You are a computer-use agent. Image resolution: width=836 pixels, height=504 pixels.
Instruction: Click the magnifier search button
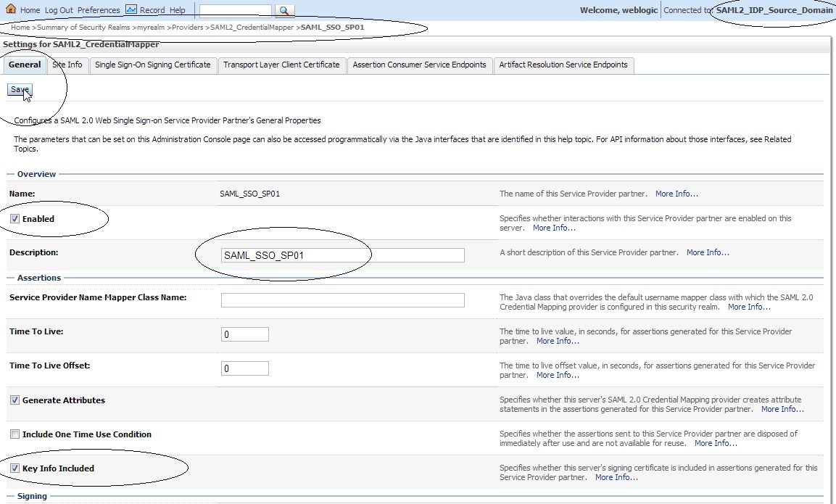pos(284,10)
